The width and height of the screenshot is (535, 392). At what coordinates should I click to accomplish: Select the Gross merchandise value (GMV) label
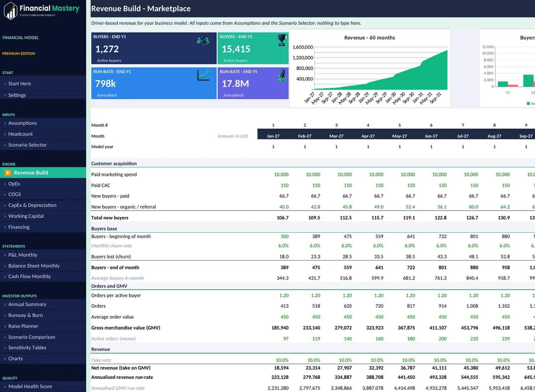126,328
